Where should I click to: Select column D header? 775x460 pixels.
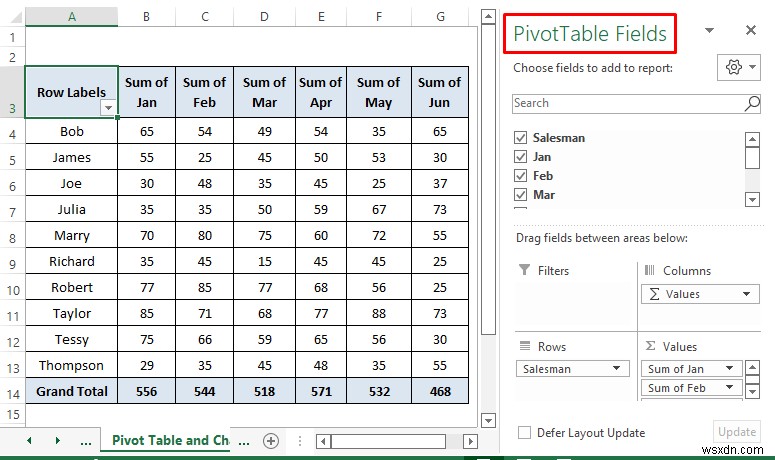[x=264, y=17]
